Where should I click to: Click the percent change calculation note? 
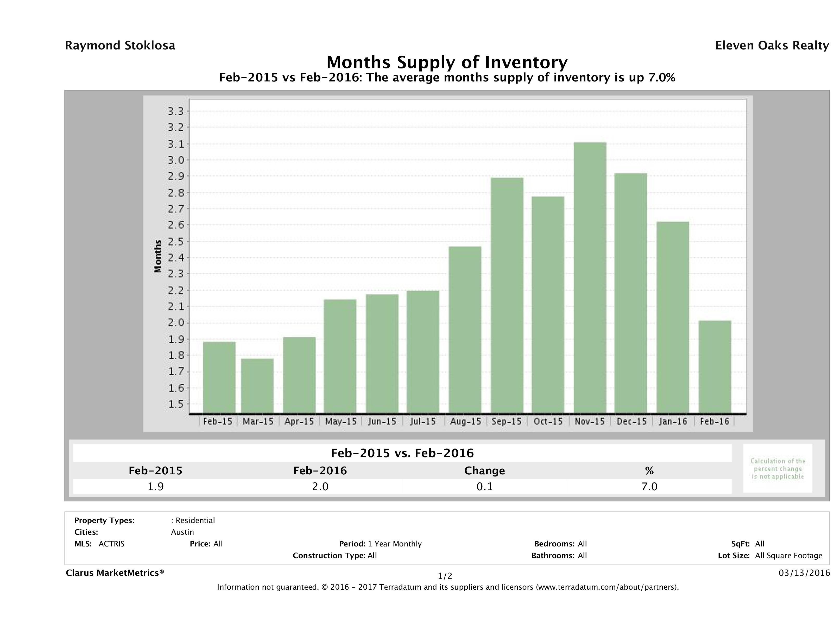click(777, 468)
